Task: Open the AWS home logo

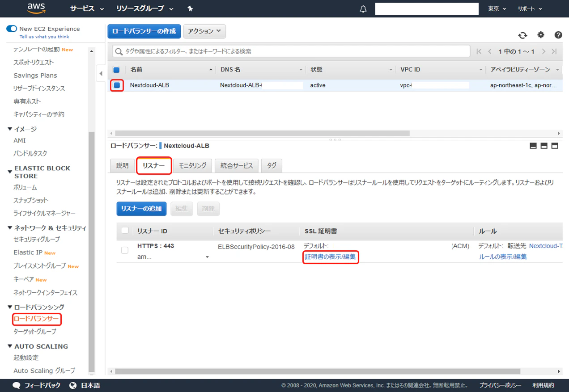Action: (36, 8)
